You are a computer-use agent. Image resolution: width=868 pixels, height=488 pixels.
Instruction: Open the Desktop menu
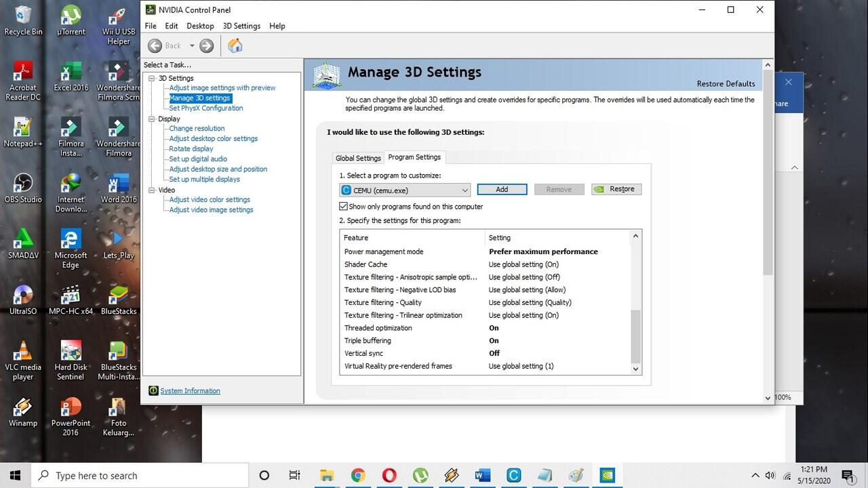click(x=200, y=26)
